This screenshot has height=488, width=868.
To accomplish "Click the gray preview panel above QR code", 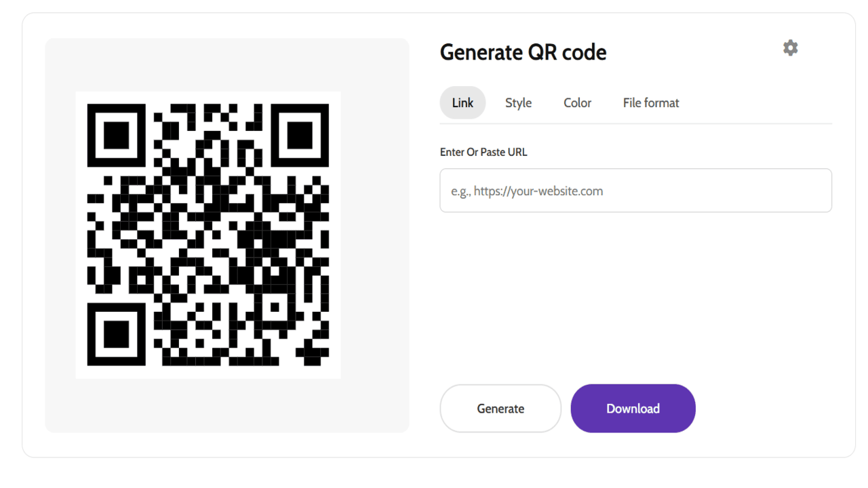I will coord(227,65).
